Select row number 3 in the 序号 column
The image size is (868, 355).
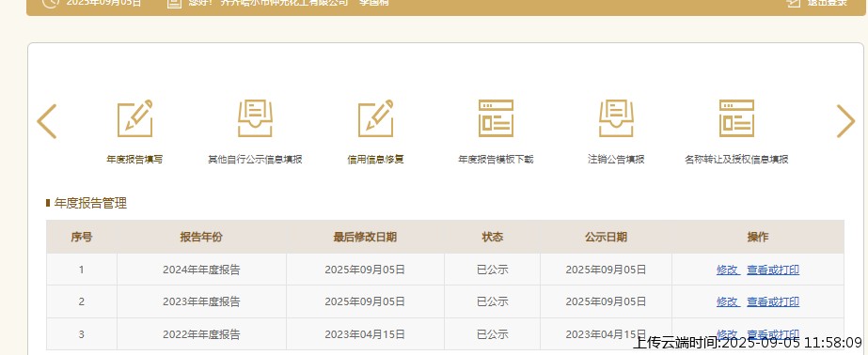tap(82, 334)
